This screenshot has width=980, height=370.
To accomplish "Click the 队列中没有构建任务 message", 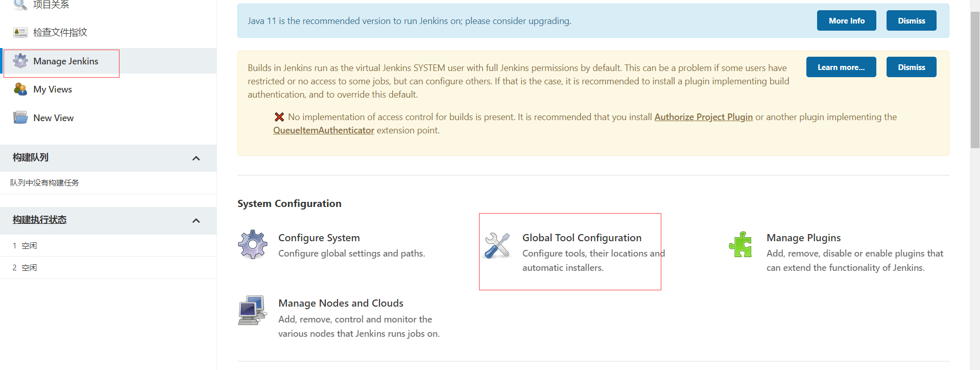I will [x=45, y=182].
